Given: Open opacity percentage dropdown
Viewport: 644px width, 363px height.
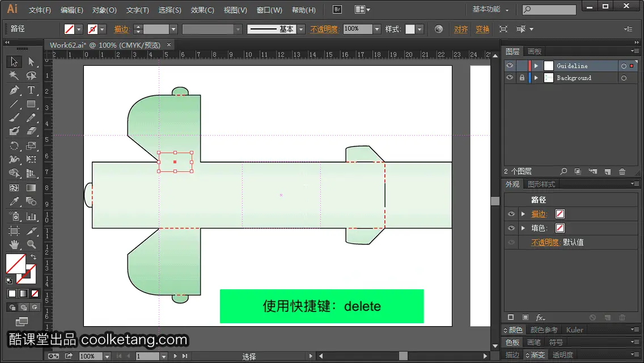Looking at the screenshot, I should pyautogui.click(x=377, y=29).
